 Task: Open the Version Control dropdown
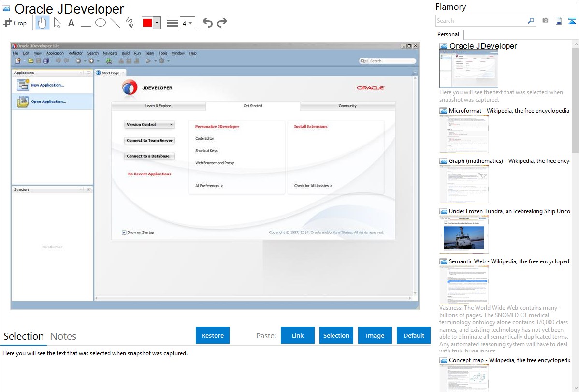[x=149, y=125]
